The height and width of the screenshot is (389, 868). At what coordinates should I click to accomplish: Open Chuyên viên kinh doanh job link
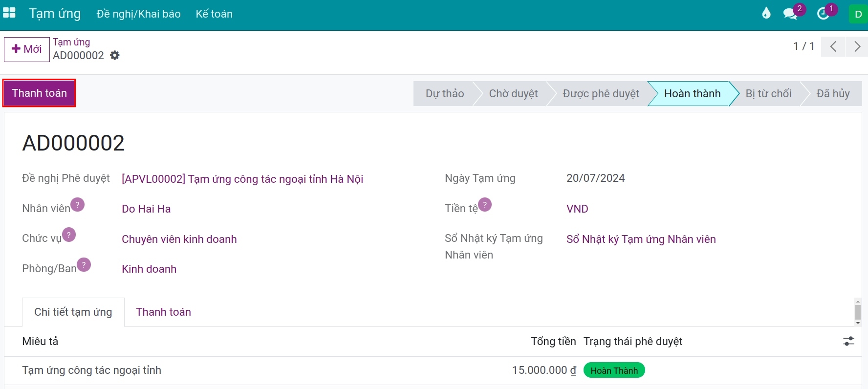[x=179, y=239]
